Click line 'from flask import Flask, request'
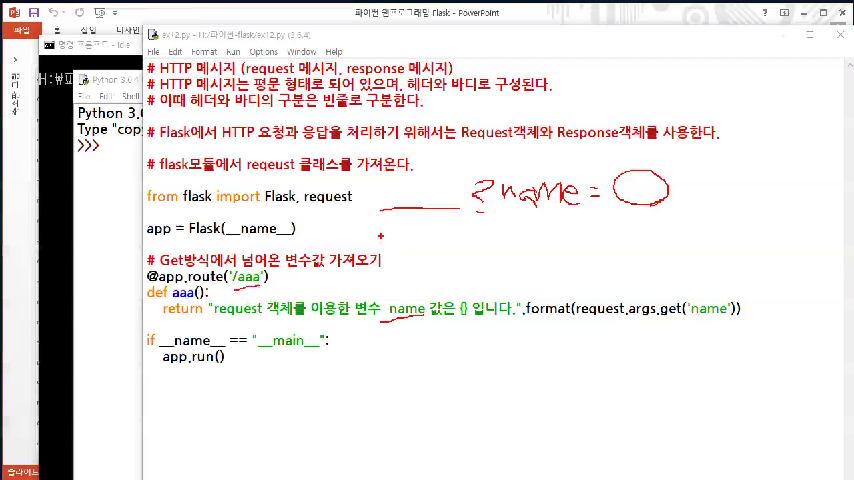This screenshot has width=854, height=480. click(x=249, y=196)
